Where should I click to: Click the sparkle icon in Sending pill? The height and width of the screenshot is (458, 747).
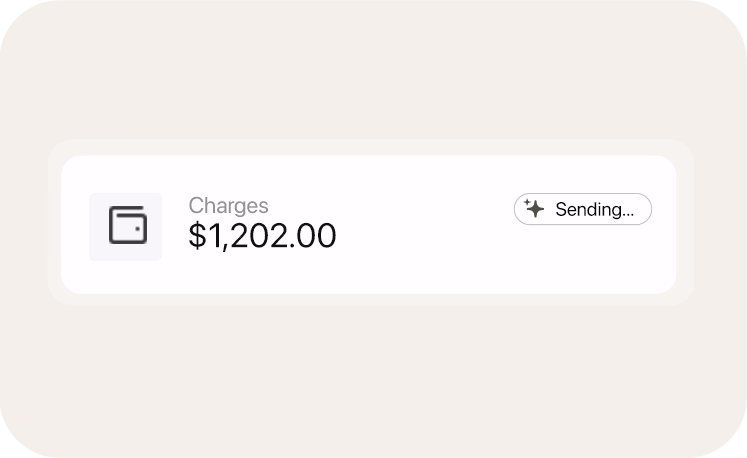pyautogui.click(x=534, y=208)
